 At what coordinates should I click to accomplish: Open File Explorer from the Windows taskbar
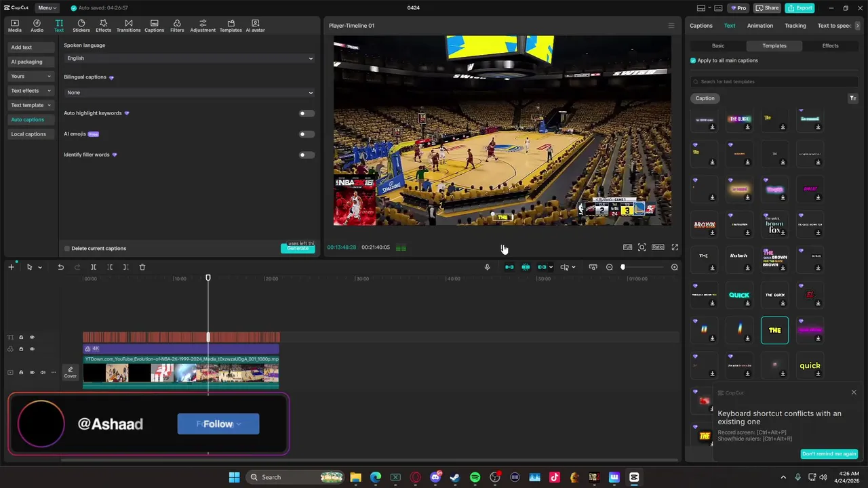[x=355, y=477]
